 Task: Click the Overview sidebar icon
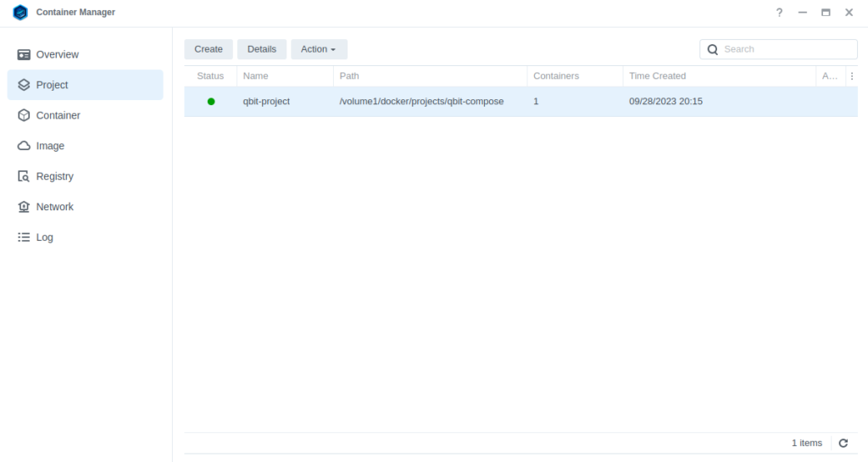pos(24,54)
